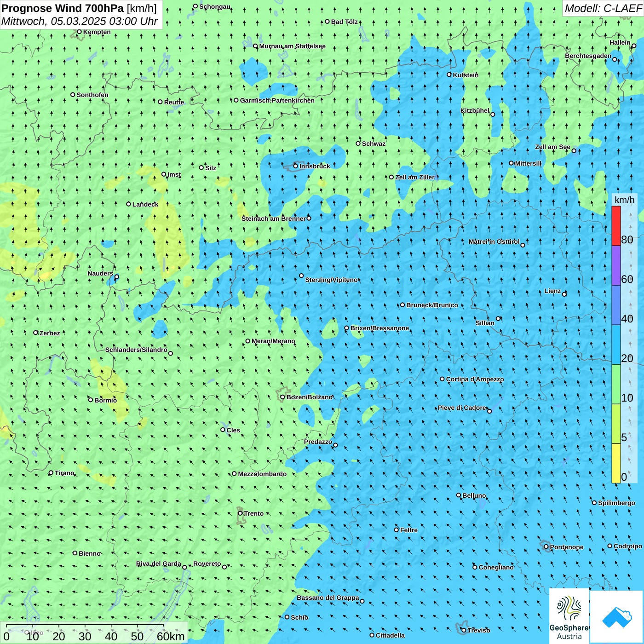This screenshot has width=644, height=644.
Task: Click the Trento city label
Action: click(254, 513)
